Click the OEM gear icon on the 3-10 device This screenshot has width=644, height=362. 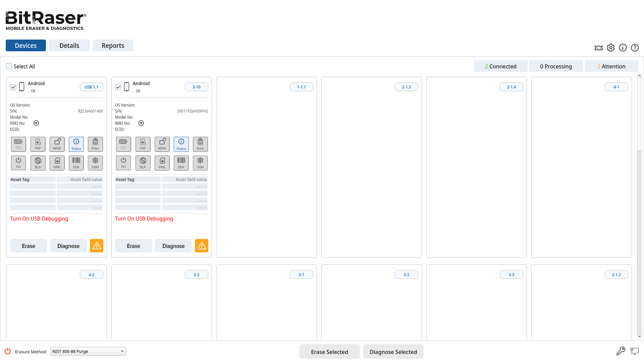[x=200, y=163]
